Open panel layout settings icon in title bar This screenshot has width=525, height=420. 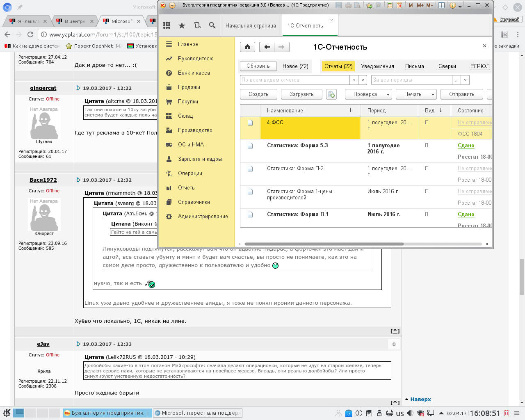442,5
